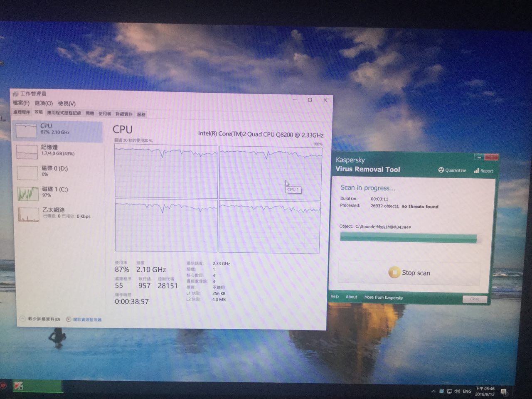532x399 pixels.
Task: Open the Kaspersky Help link
Action: pyautogui.click(x=335, y=297)
